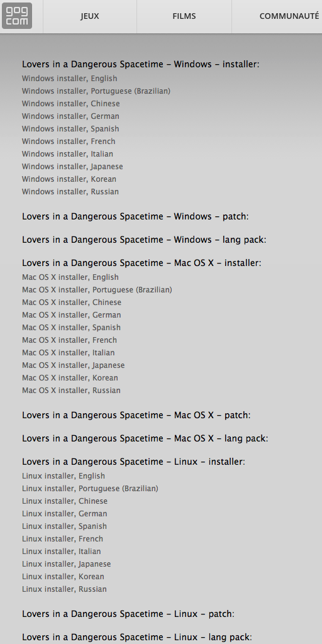Open the FILMS menu
This screenshot has height=644, width=322.
click(184, 16)
